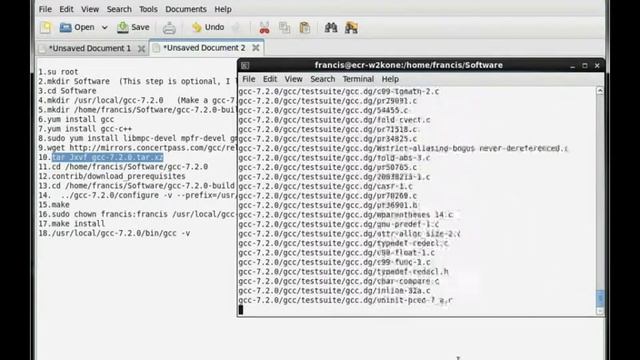Close the Unsaved Document 2 tab
Screen dimensions: 640x360
tap(256, 48)
